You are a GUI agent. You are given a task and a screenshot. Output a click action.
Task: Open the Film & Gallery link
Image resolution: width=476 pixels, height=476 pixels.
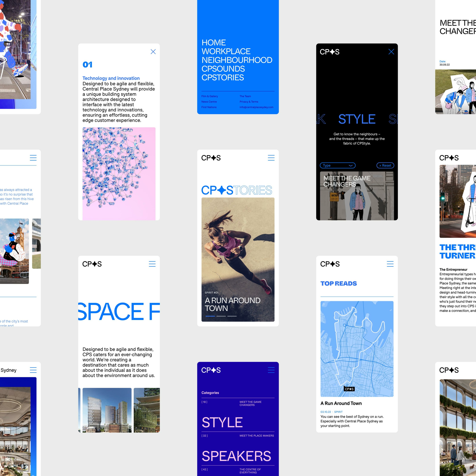coord(209,96)
